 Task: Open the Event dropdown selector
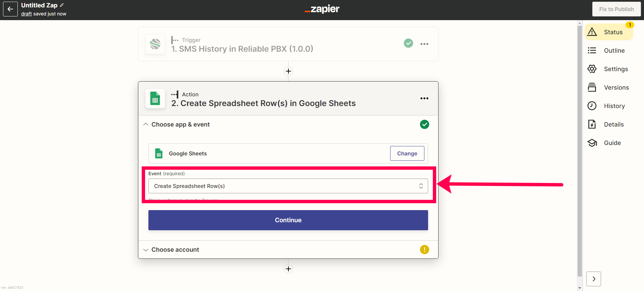288,186
